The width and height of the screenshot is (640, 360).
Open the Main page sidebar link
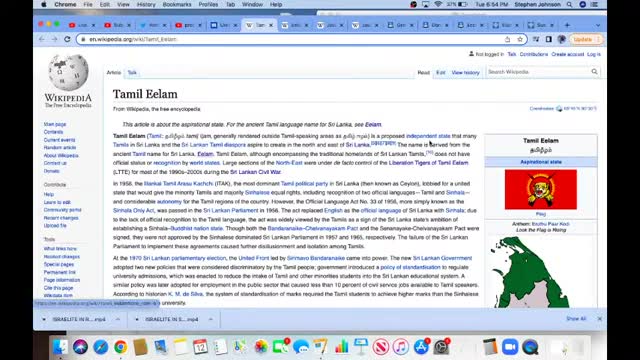(55, 124)
